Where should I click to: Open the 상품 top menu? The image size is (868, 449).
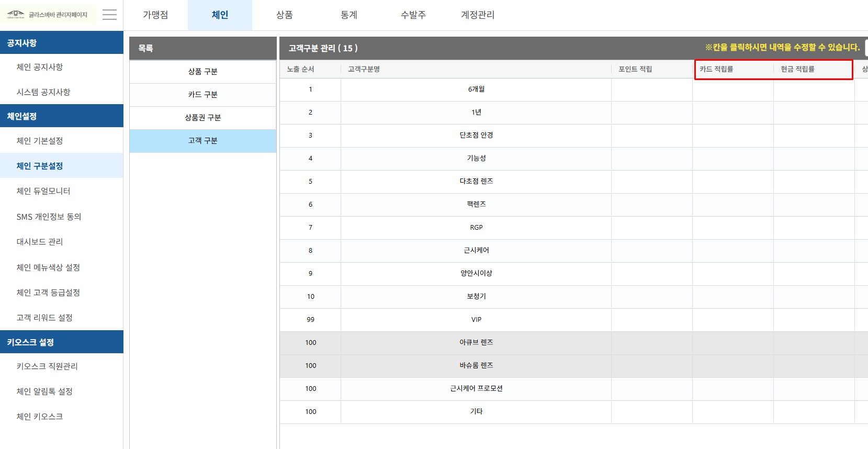[x=284, y=15]
